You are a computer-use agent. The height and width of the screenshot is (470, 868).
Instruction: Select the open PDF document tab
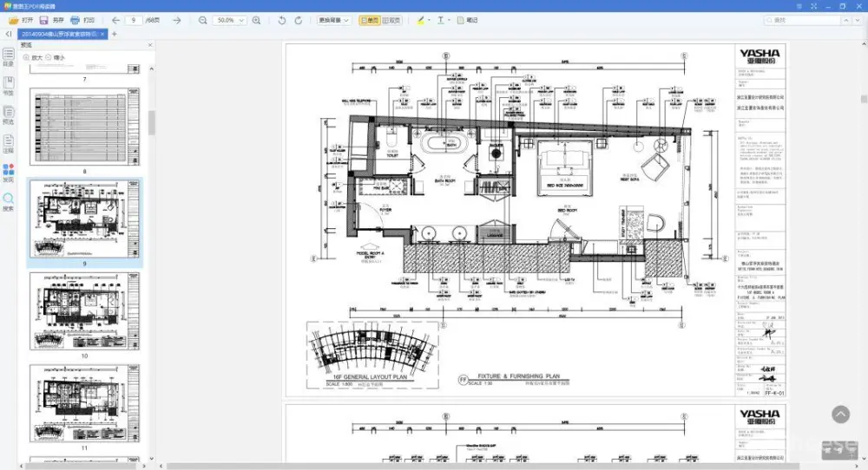click(x=59, y=34)
